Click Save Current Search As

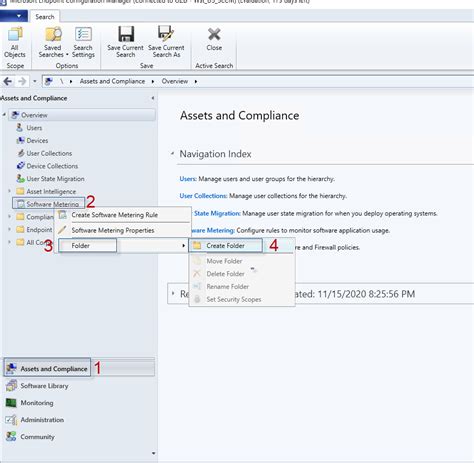click(x=166, y=42)
